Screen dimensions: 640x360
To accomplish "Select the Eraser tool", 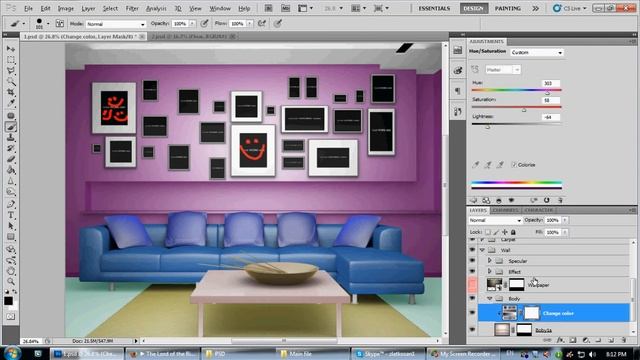I will [11, 160].
